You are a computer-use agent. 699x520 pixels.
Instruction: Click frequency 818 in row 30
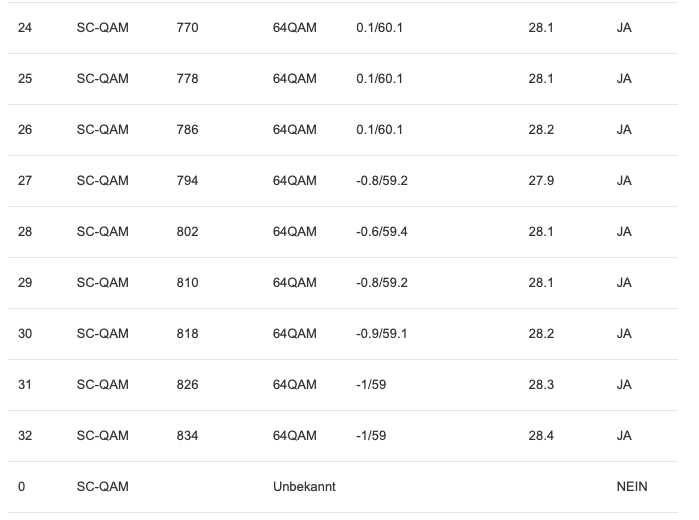pyautogui.click(x=187, y=334)
